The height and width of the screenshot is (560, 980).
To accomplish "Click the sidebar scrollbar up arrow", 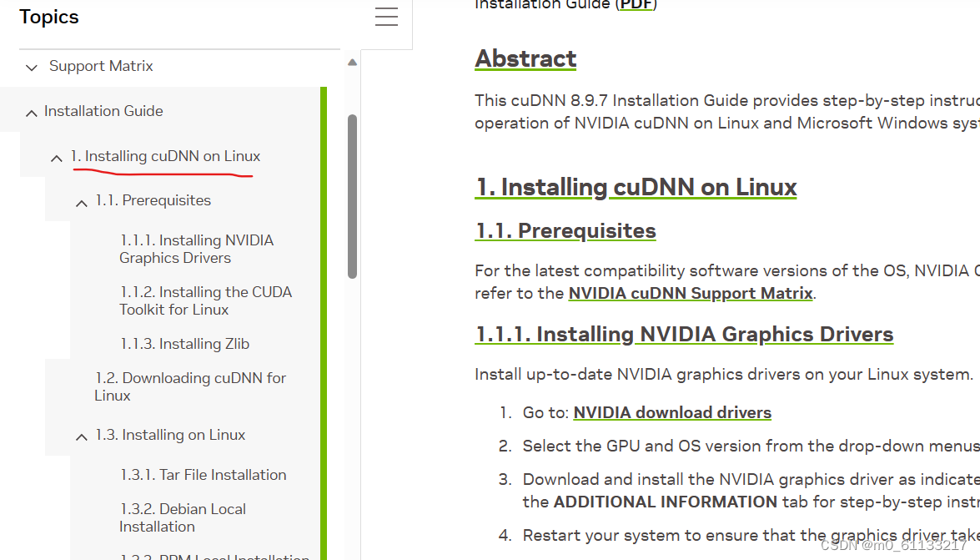I will click(x=353, y=62).
